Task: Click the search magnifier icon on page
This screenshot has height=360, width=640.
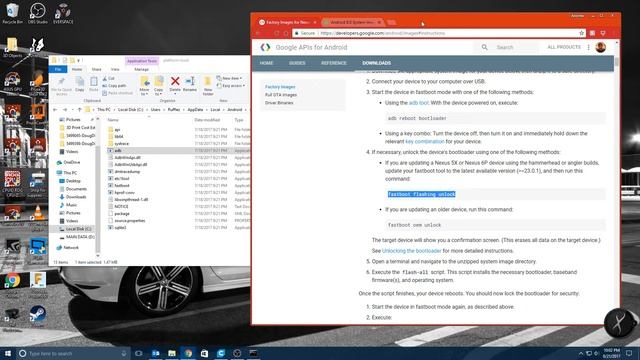Action: (x=484, y=47)
